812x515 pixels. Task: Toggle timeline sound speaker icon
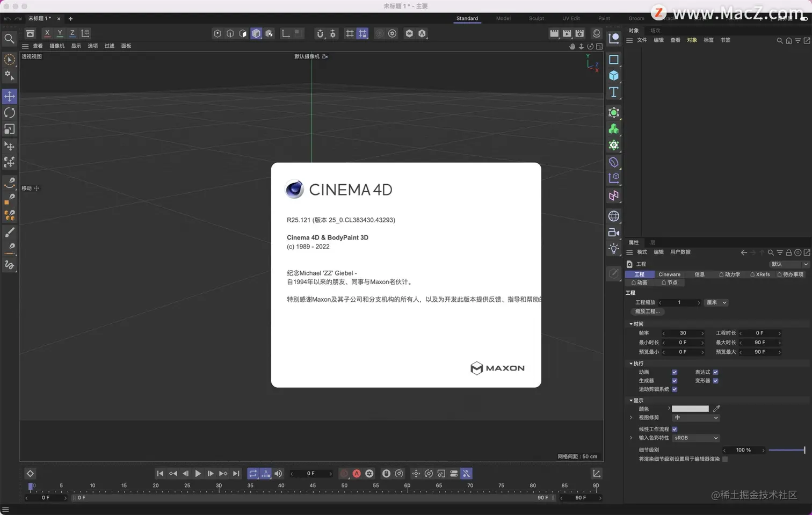(x=278, y=474)
